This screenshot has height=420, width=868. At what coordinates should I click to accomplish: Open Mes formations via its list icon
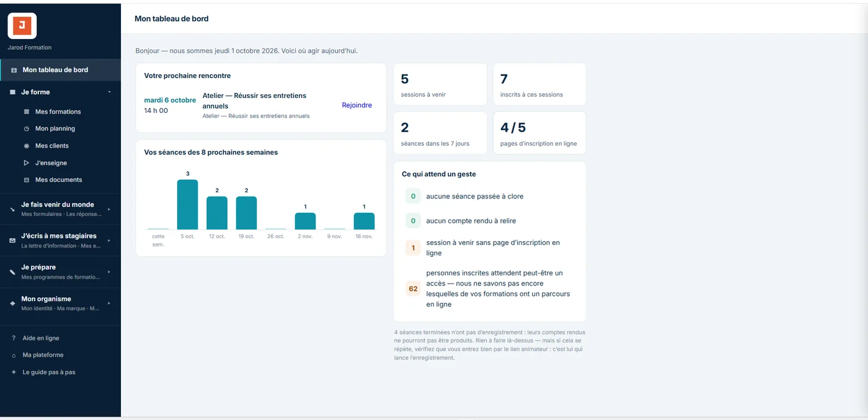[x=26, y=112]
